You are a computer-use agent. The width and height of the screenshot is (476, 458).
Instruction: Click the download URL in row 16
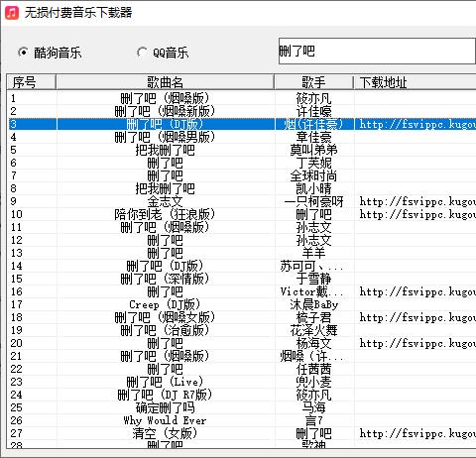(417, 291)
